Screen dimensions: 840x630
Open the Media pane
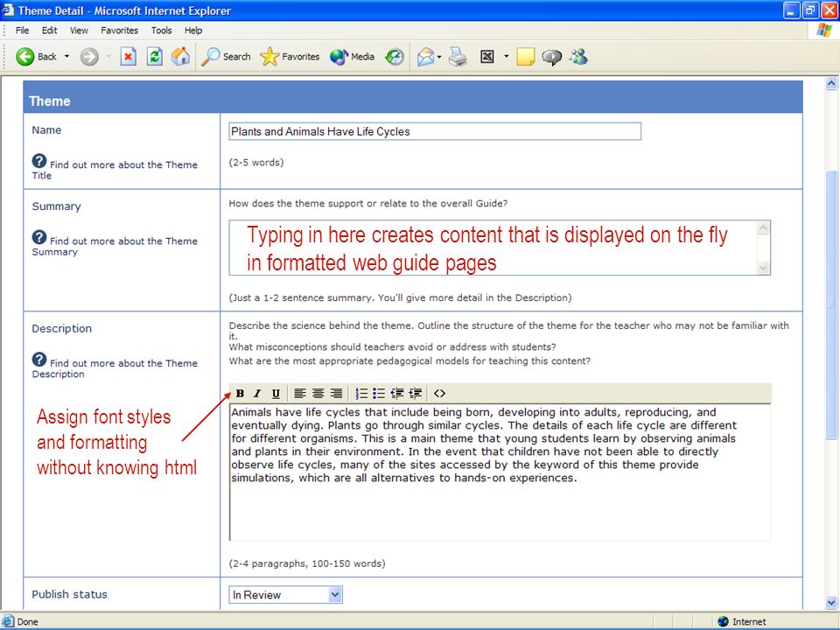(352, 56)
